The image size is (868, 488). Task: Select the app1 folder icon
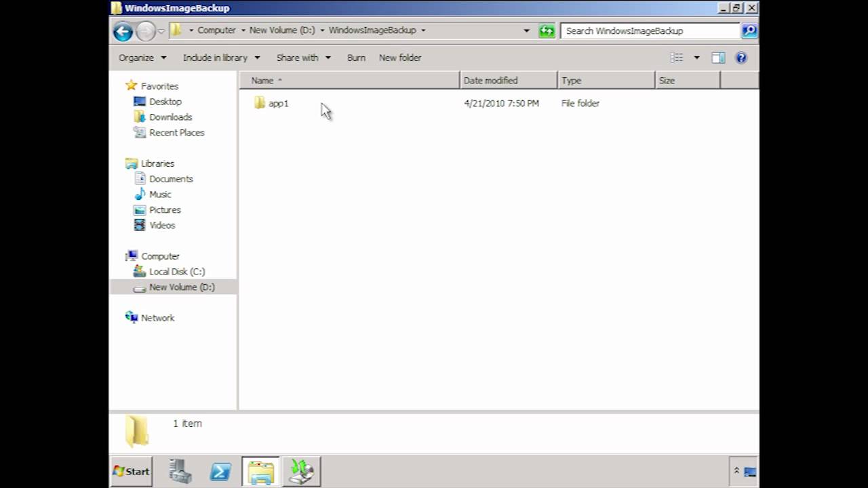point(259,103)
